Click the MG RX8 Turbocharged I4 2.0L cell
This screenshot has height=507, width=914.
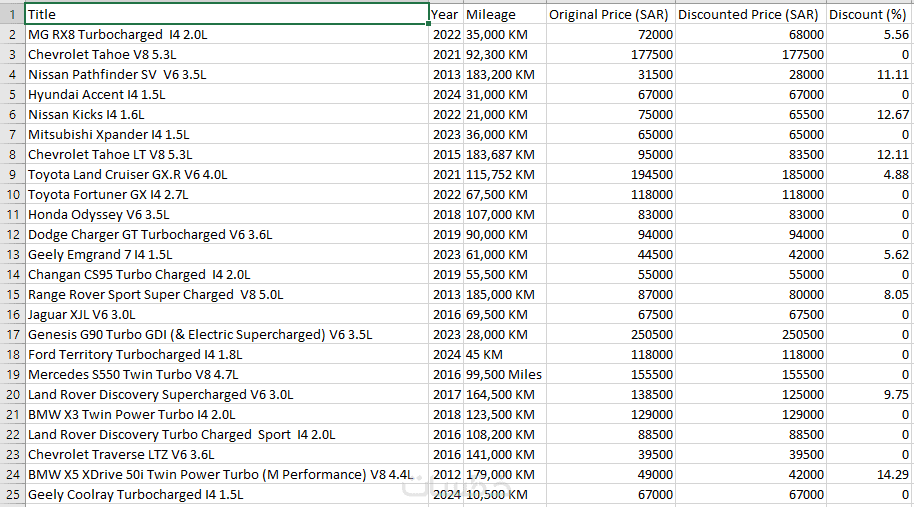[x=227, y=34]
